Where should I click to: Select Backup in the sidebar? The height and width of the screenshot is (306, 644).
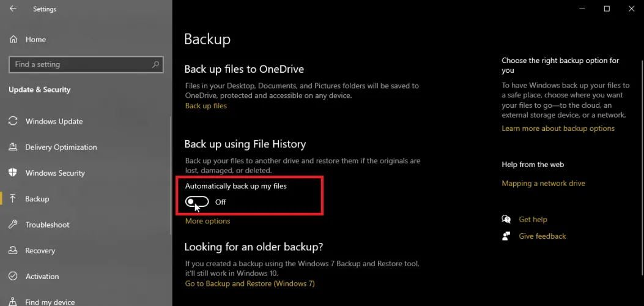pyautogui.click(x=37, y=199)
